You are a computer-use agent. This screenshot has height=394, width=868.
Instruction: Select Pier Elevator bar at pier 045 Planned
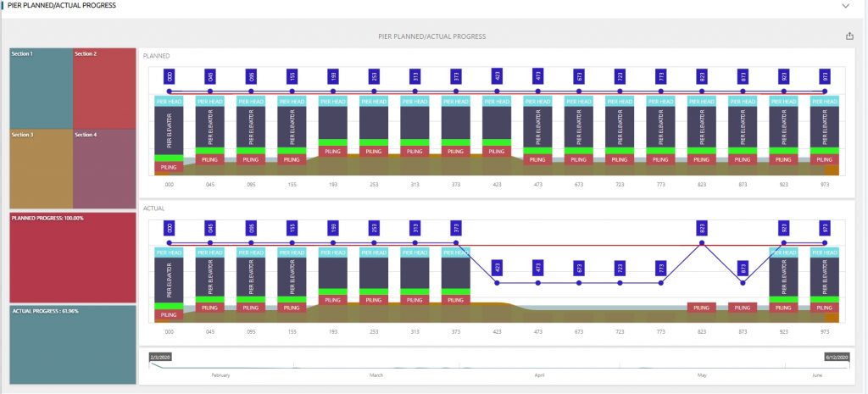click(x=209, y=127)
